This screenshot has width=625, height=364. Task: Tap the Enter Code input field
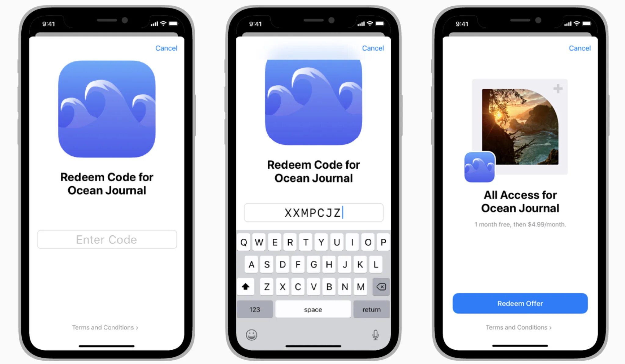[x=107, y=240]
